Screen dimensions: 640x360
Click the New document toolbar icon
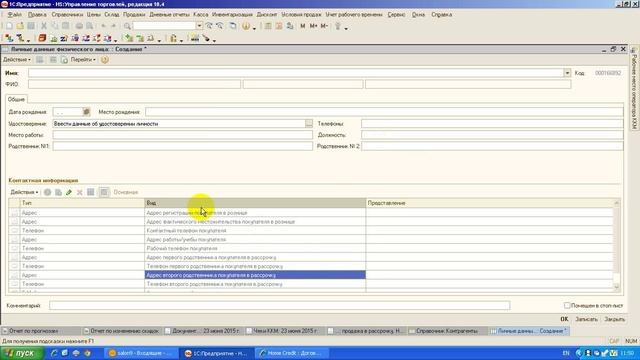pyautogui.click(x=9, y=26)
